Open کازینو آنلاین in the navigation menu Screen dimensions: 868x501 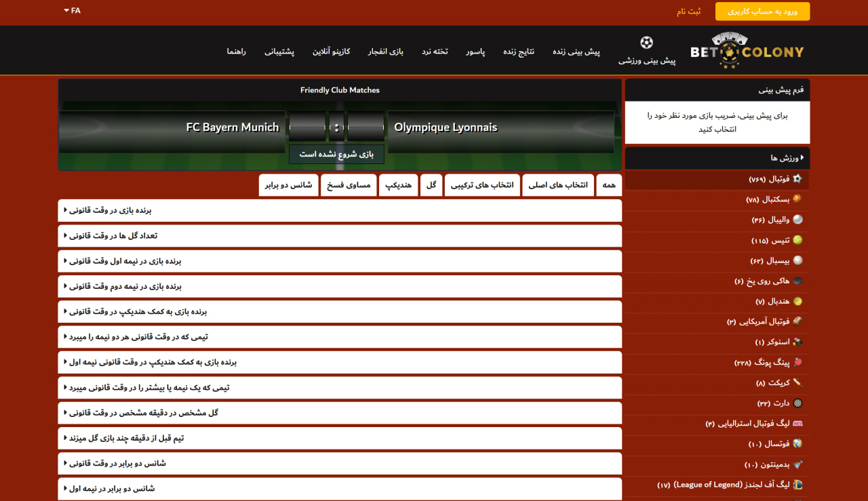[331, 52]
